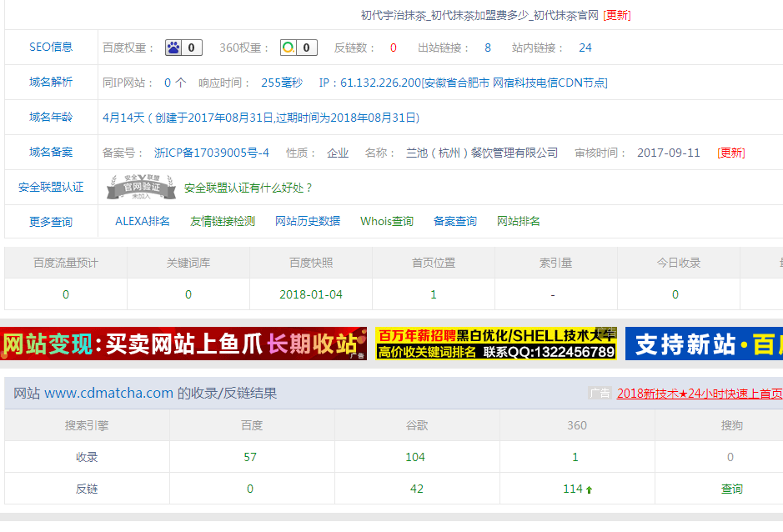Click the 安全联盟认证 row label

click(51, 187)
